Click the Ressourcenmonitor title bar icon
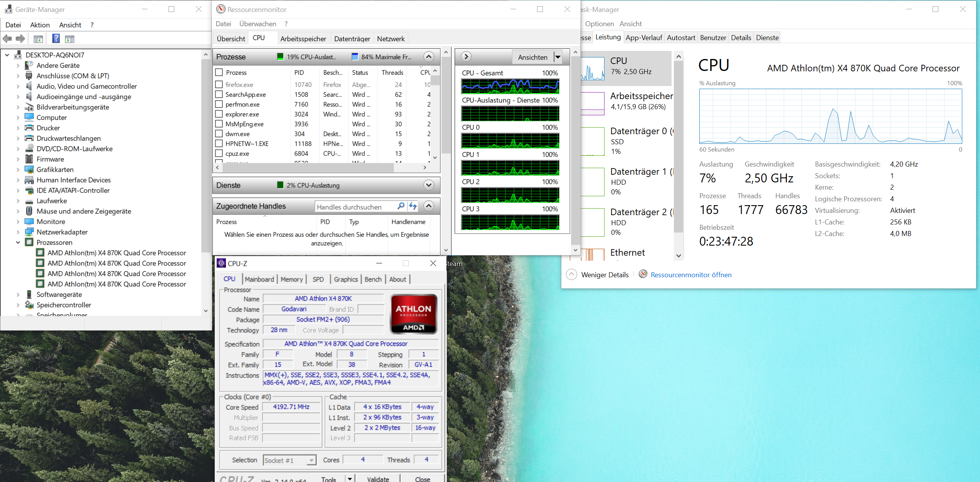 point(221,9)
